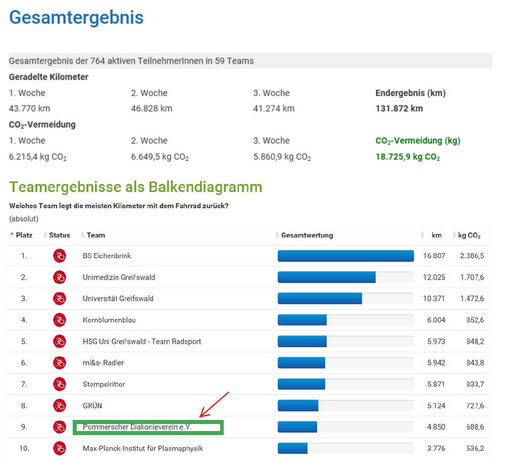Sort table by Platz column
This screenshot has width=510, height=473.
click(24, 235)
